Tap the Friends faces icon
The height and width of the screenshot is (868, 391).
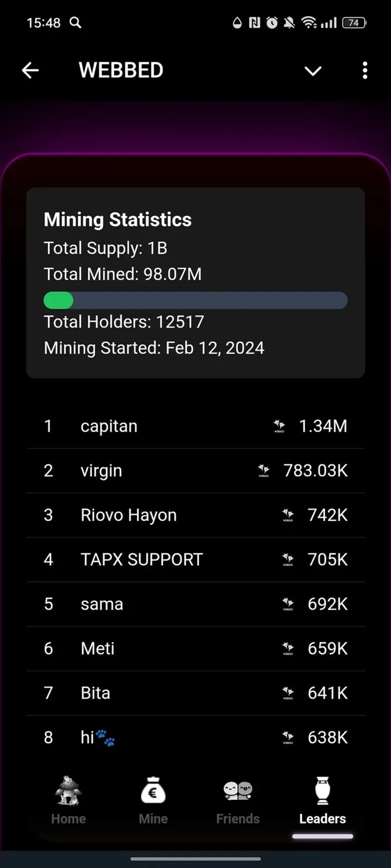[x=238, y=791]
